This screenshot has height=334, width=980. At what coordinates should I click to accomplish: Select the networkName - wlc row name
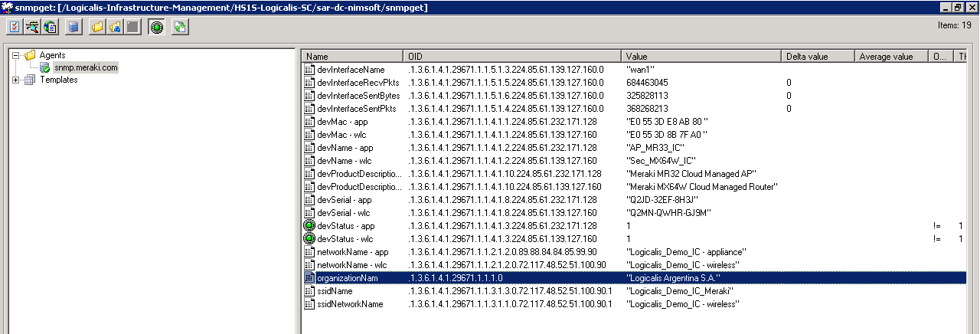[x=353, y=265]
